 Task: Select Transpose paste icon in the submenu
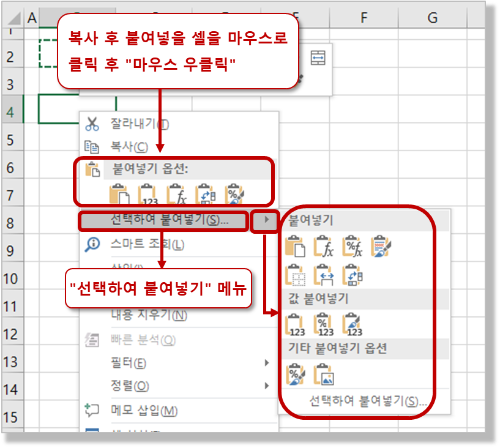pyautogui.click(x=352, y=276)
